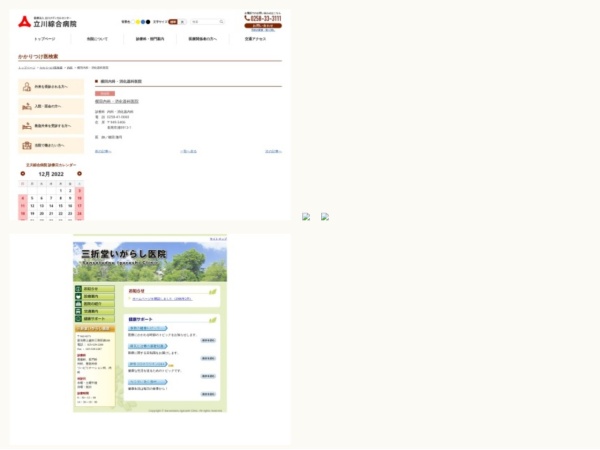600x450 pixels.
Task: Click the leaf icon in 健康サポート panel
Action: point(213,320)
